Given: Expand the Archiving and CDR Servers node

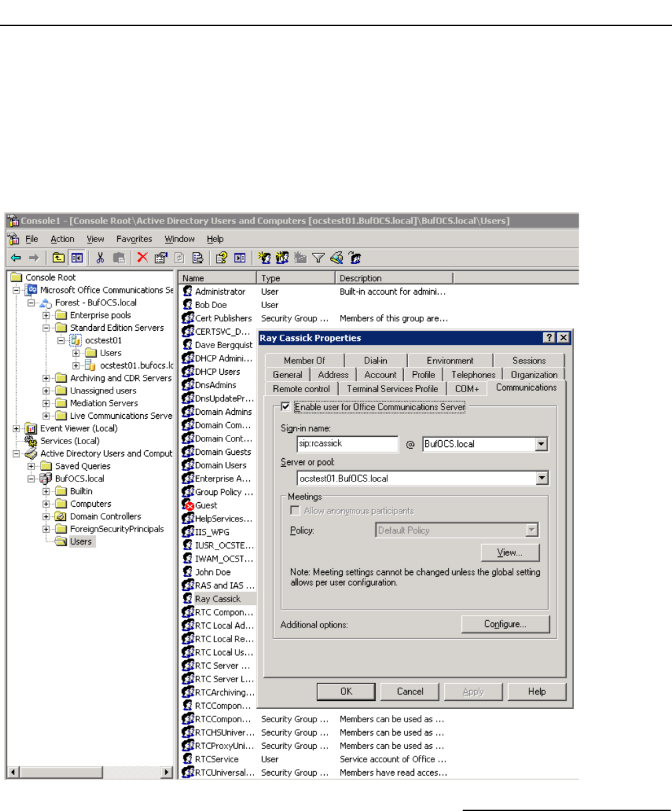Looking at the screenshot, I should point(46,378).
